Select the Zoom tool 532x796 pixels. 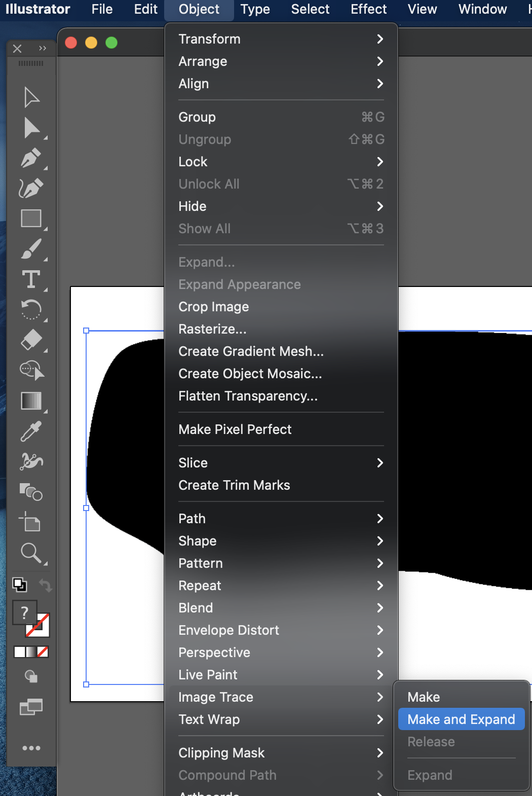click(x=31, y=553)
